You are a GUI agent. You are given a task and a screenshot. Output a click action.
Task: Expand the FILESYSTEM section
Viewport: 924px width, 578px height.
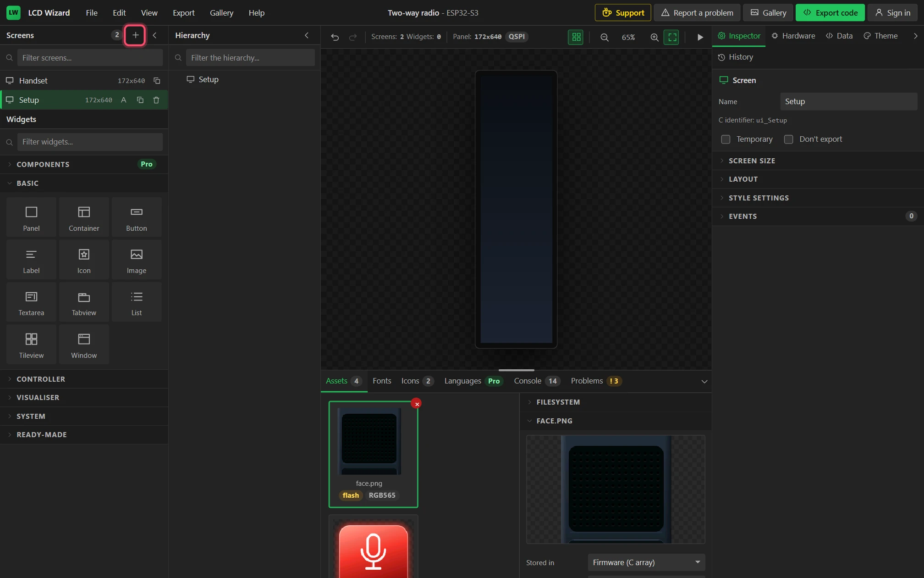click(x=616, y=402)
